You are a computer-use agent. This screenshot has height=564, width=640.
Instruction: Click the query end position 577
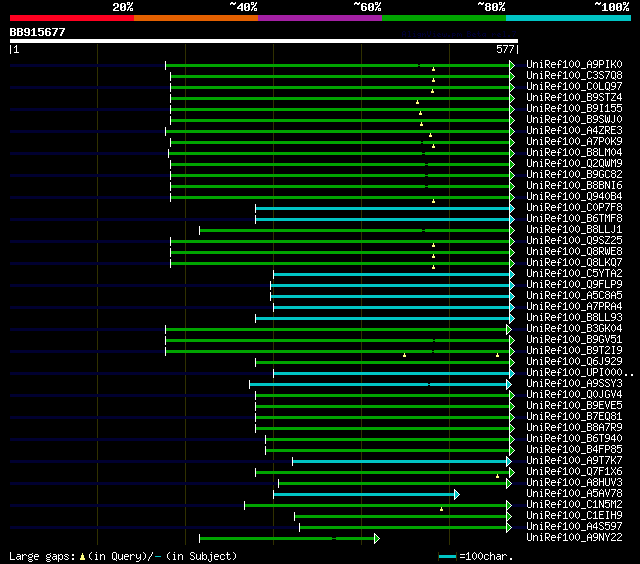(x=505, y=49)
